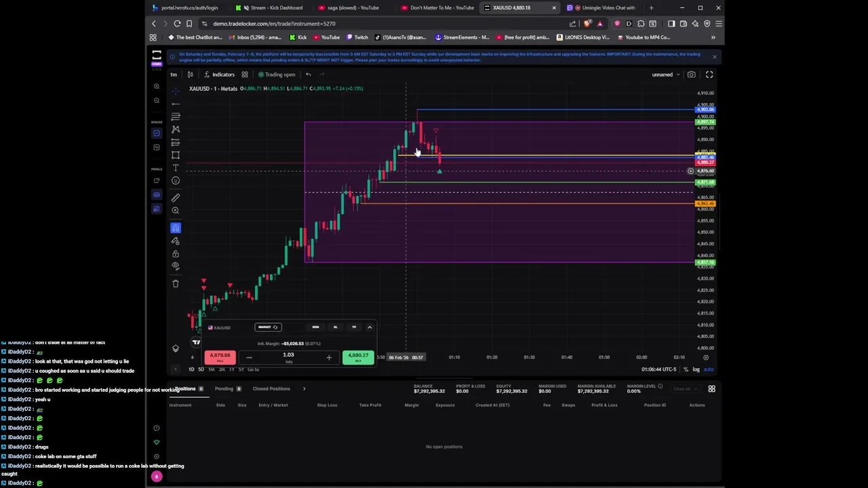Image resolution: width=868 pixels, height=488 pixels.
Task: Click the sidebar zoom-out magnifier
Action: point(157,100)
